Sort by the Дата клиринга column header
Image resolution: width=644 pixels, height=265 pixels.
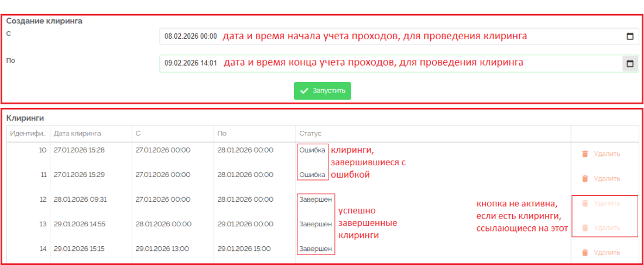pos(77,134)
